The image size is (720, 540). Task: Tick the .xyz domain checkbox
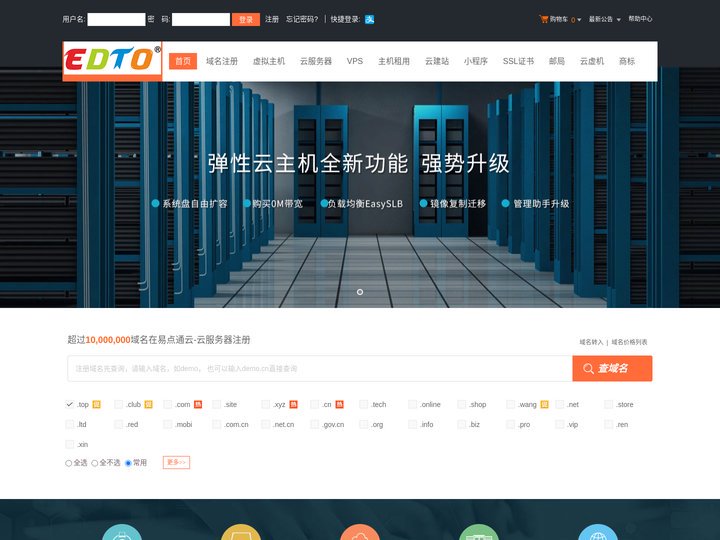click(x=265, y=405)
